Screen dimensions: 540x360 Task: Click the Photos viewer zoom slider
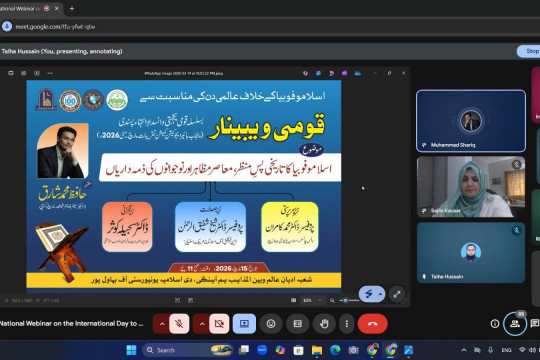pos(349,300)
